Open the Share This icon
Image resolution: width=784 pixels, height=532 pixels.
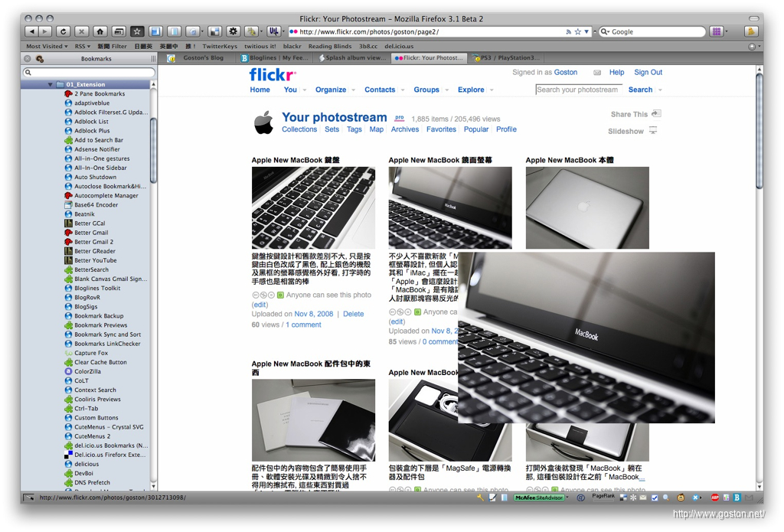(x=656, y=113)
